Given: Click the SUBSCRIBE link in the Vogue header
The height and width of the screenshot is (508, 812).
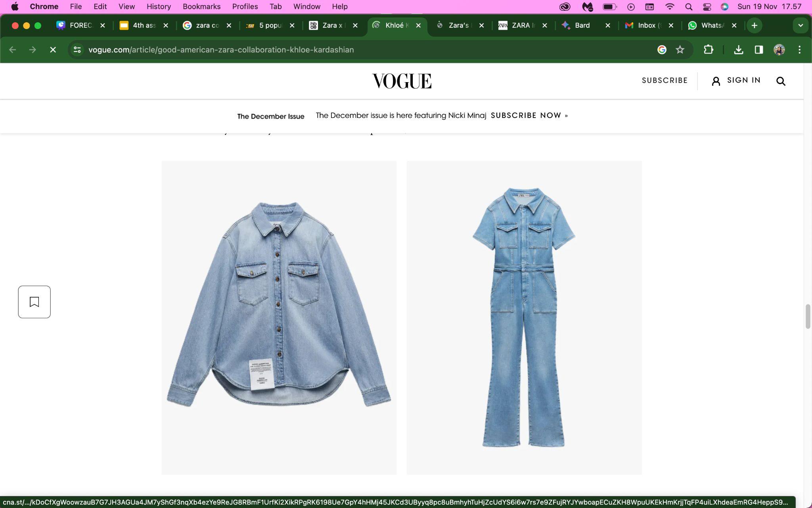Looking at the screenshot, I should [665, 81].
